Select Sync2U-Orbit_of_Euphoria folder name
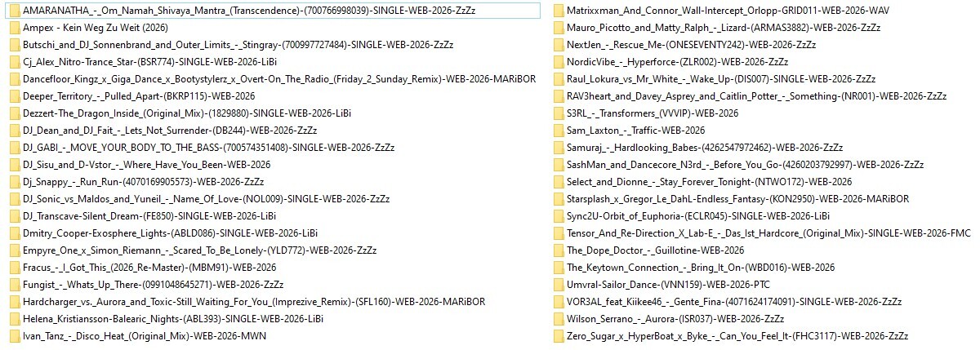The image size is (980, 350). (x=697, y=216)
